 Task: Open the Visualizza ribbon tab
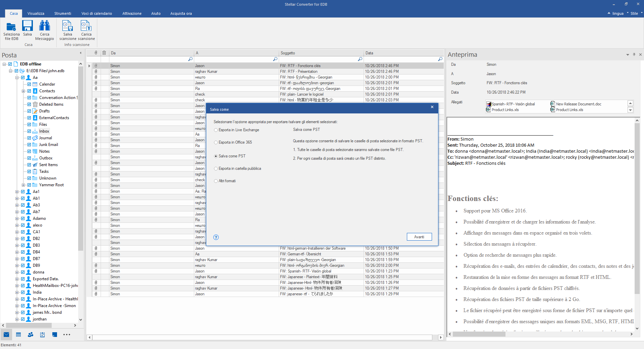pyautogui.click(x=36, y=13)
